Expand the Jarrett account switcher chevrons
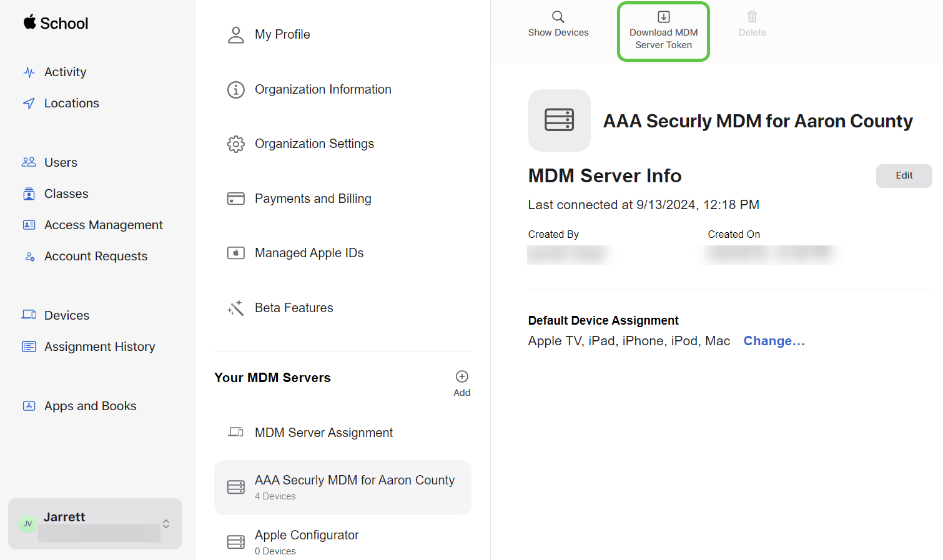The height and width of the screenshot is (560, 943). pos(166,524)
